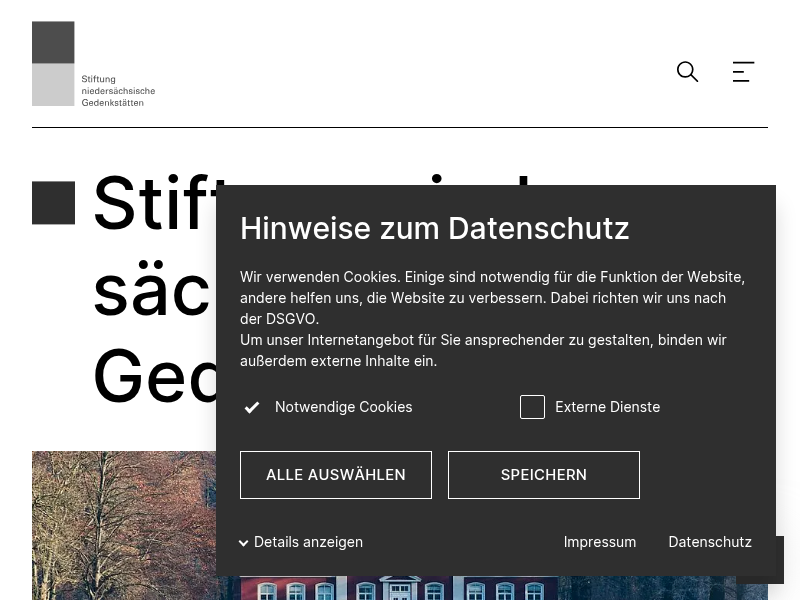Click the magnifier icon in the header

(x=688, y=72)
